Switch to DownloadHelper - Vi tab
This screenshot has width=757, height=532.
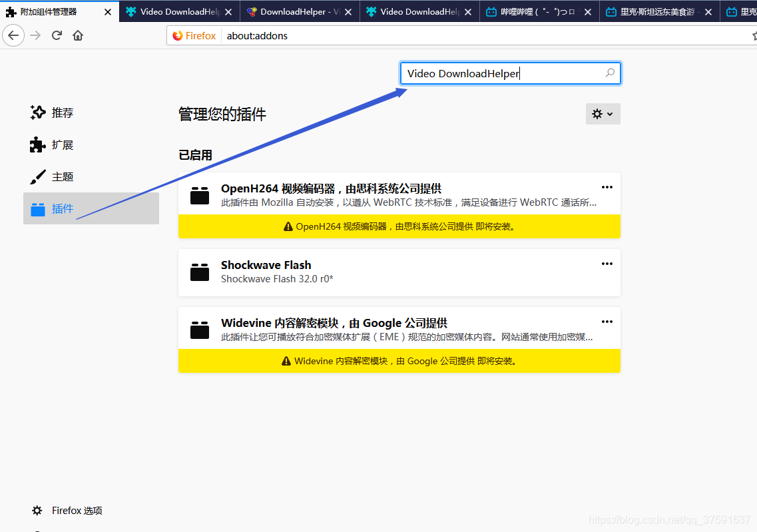click(x=300, y=11)
